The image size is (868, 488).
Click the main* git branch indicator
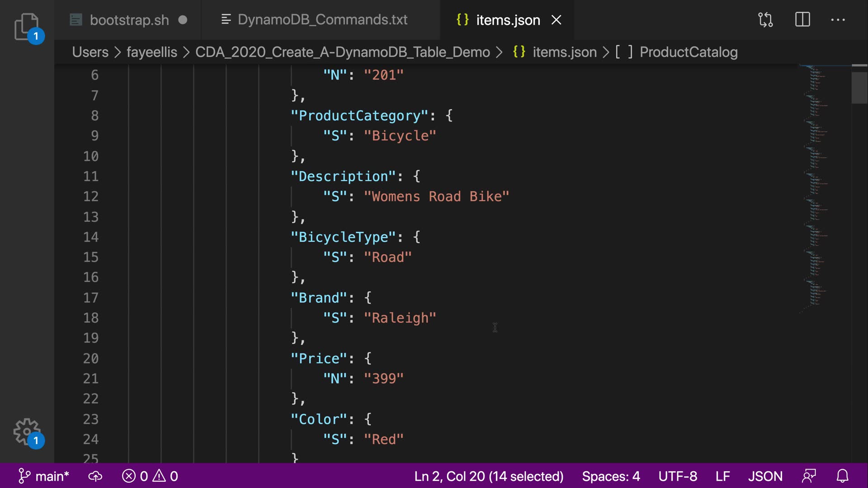pos(44,476)
